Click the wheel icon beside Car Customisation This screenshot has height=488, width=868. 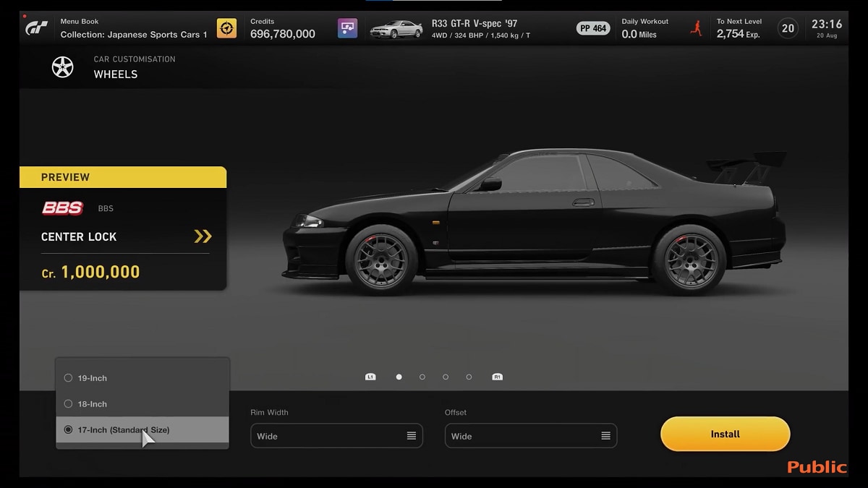[x=63, y=67]
